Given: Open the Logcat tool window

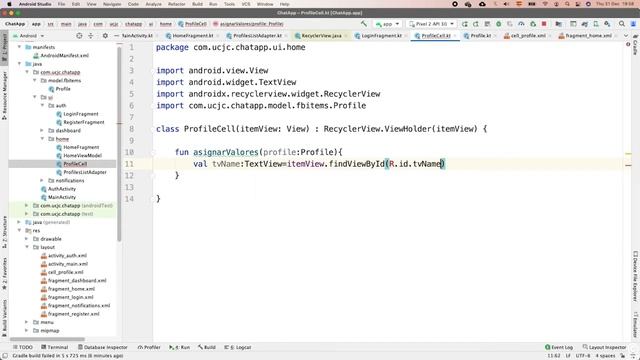Looking at the screenshot, I should (238, 347).
